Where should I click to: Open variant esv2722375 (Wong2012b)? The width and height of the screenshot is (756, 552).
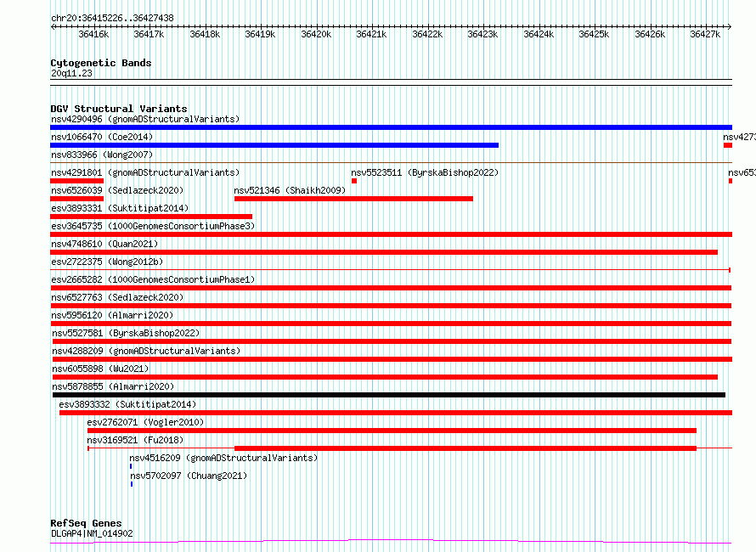[x=107, y=262]
